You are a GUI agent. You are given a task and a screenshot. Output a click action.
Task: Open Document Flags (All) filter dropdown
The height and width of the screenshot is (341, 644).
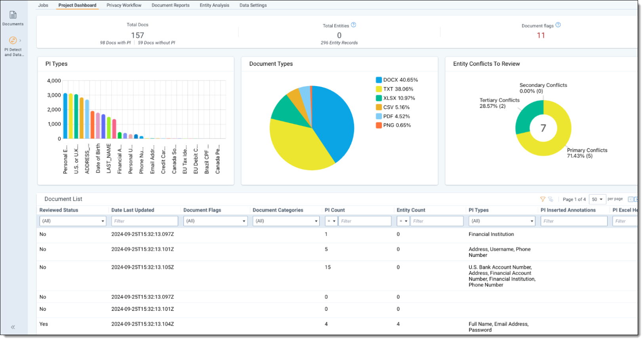[215, 221]
